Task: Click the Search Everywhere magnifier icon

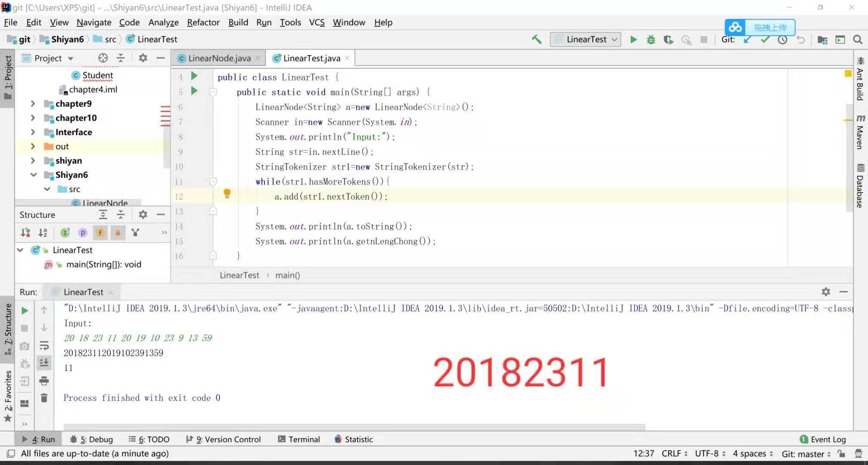Action: click(858, 40)
